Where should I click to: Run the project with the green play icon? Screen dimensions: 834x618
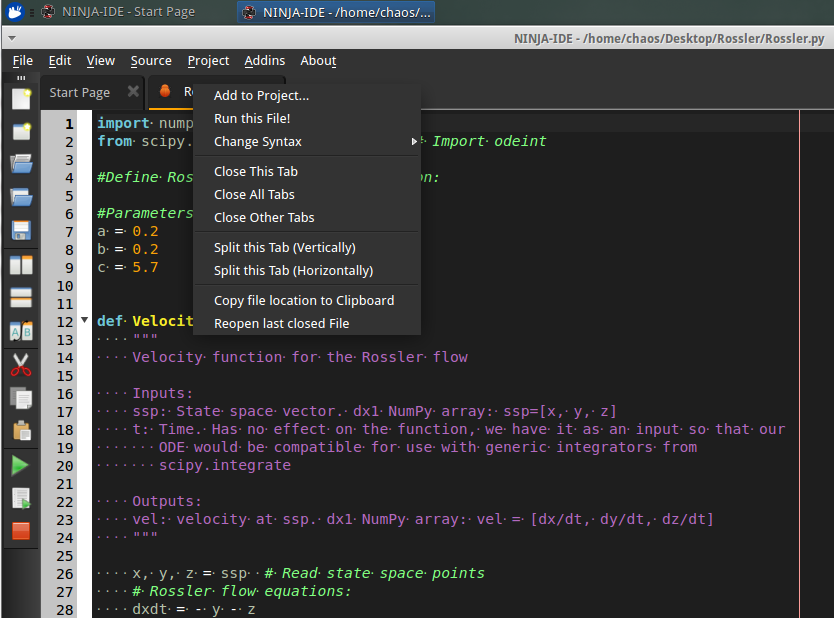20,465
